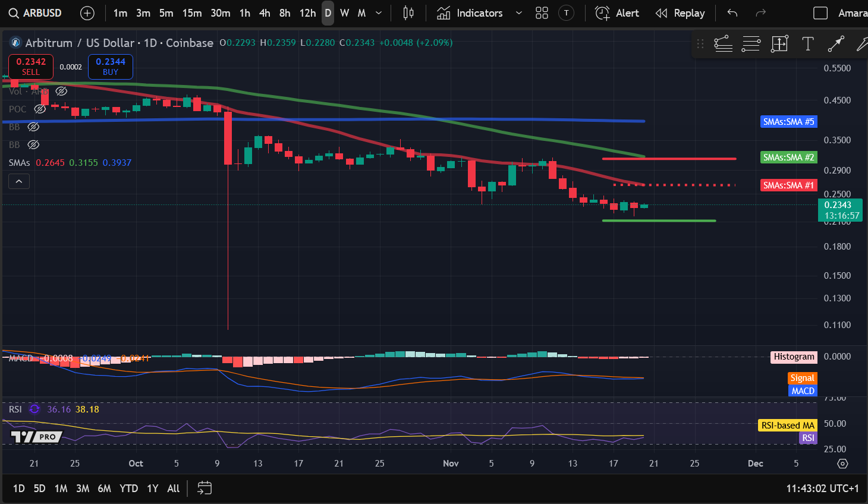Viewport: 868px width, 504px height.
Task: Click the undo arrow
Action: [732, 13]
